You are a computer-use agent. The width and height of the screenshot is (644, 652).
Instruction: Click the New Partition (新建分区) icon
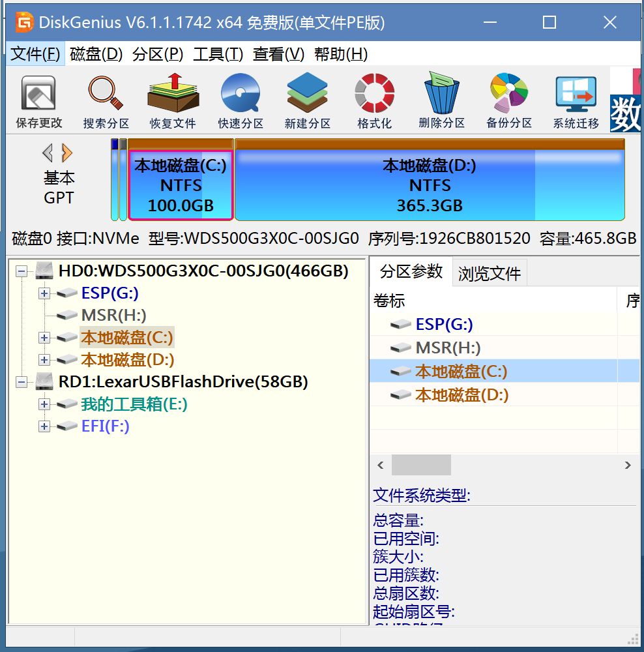308,102
